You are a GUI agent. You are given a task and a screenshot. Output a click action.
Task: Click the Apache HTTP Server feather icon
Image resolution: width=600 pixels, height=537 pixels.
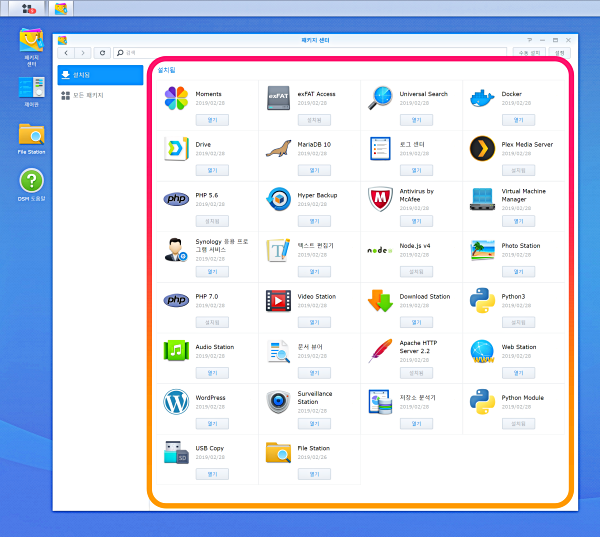(x=380, y=351)
